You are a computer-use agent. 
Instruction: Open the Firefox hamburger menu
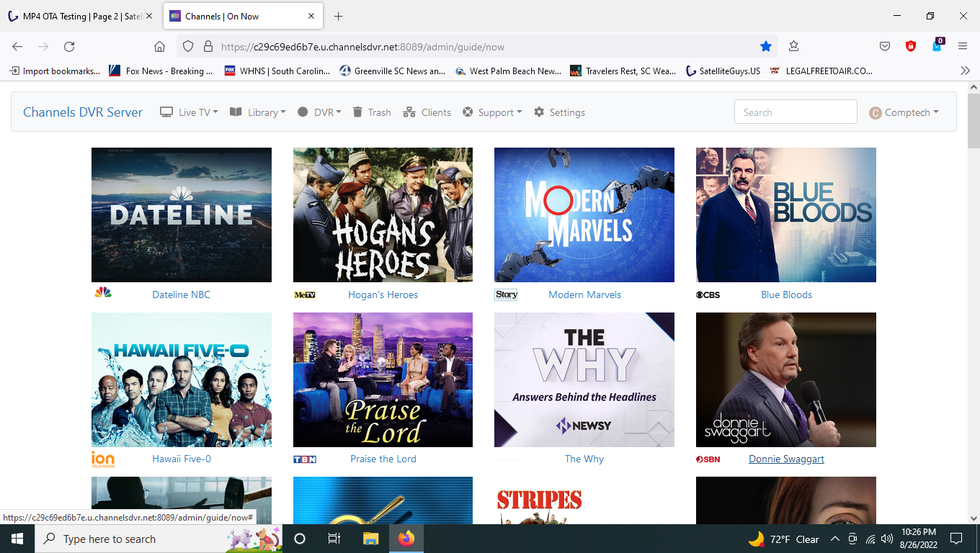coord(963,46)
